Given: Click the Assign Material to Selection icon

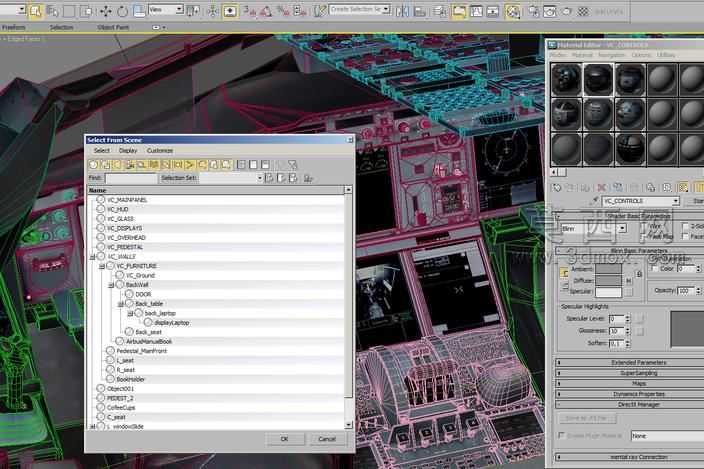Looking at the screenshot, I should click(585, 188).
